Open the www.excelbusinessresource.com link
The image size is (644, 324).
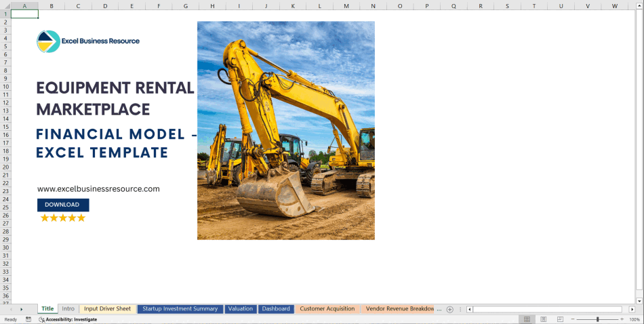point(98,189)
